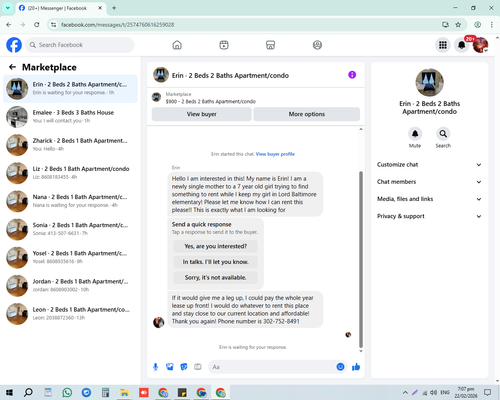Send quick response 'Sorry, it's not available.'
The image size is (500, 400).
pyautogui.click(x=216, y=277)
